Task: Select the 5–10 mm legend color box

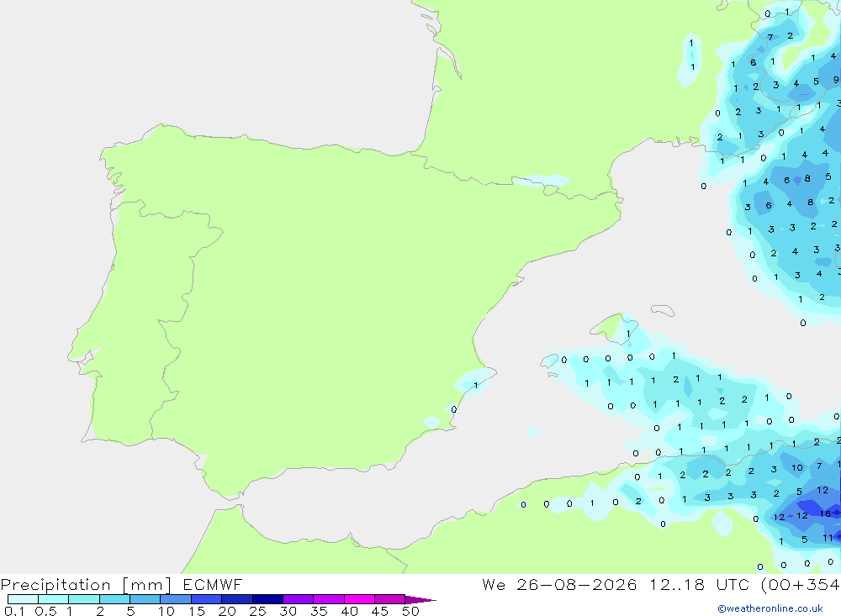Action: click(x=145, y=599)
